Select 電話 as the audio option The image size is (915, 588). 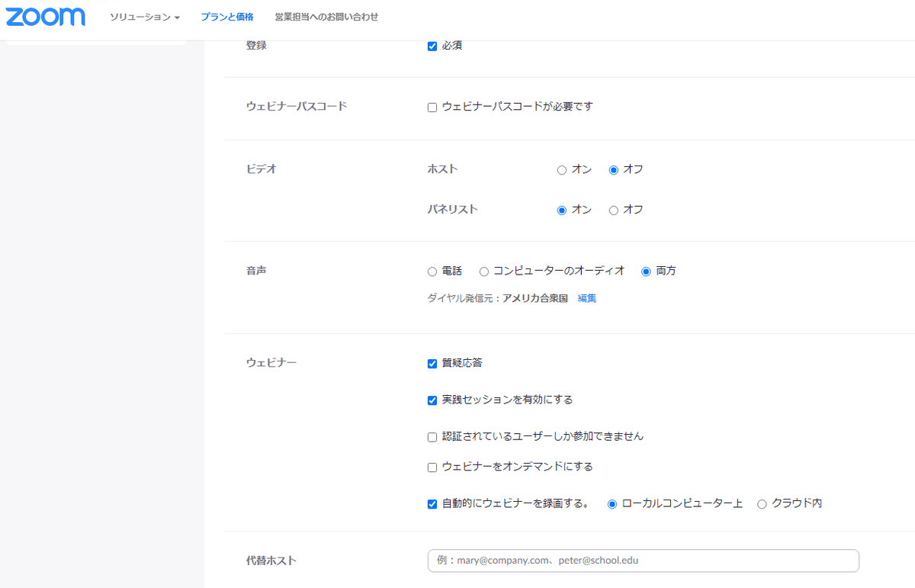[431, 271]
